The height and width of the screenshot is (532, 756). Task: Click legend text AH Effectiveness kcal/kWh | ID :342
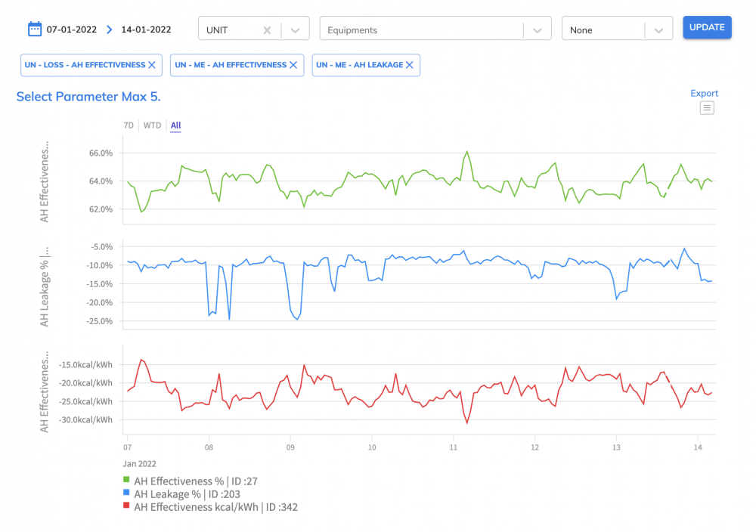(216, 507)
